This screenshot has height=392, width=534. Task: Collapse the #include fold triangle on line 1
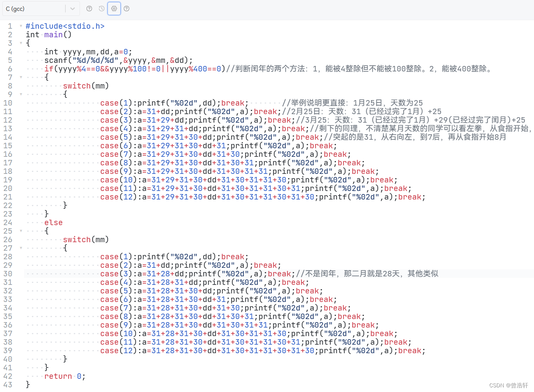tap(21, 26)
